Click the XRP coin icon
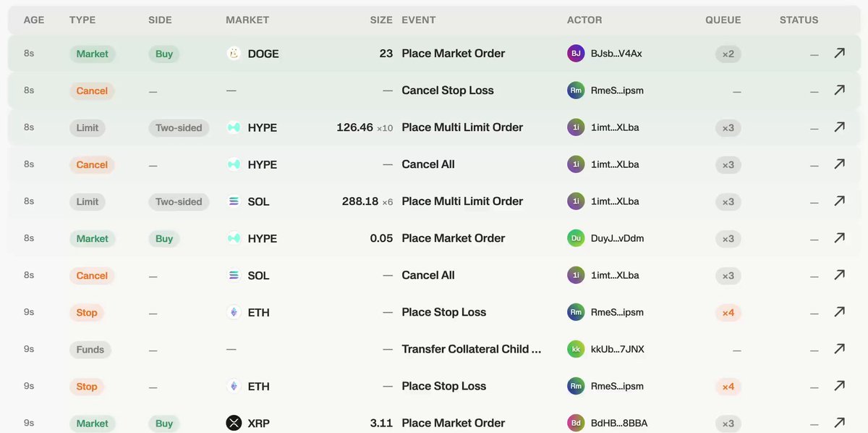The image size is (868, 433). pyautogui.click(x=234, y=423)
